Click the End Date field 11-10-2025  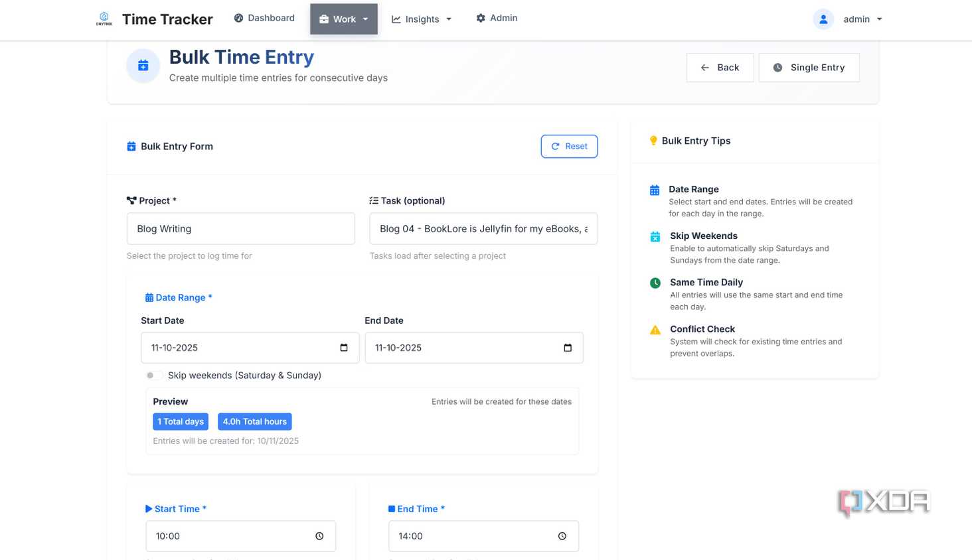point(474,348)
